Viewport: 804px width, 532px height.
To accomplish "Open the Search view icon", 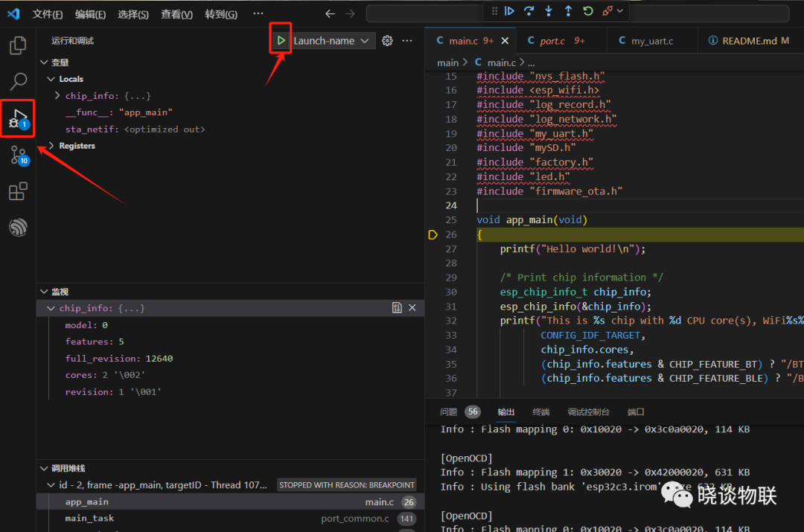I will [x=18, y=82].
